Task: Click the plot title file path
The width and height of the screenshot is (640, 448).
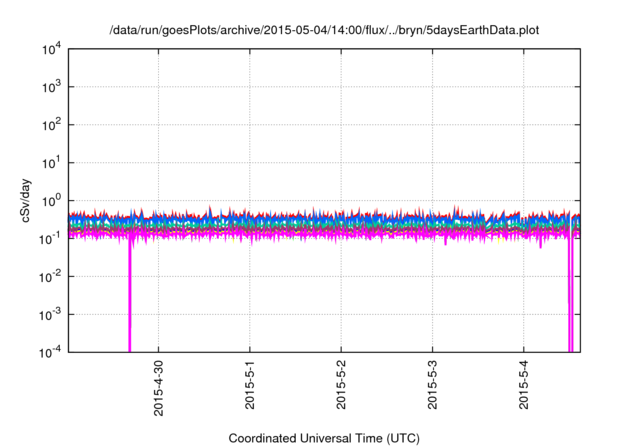Action: [x=324, y=30]
